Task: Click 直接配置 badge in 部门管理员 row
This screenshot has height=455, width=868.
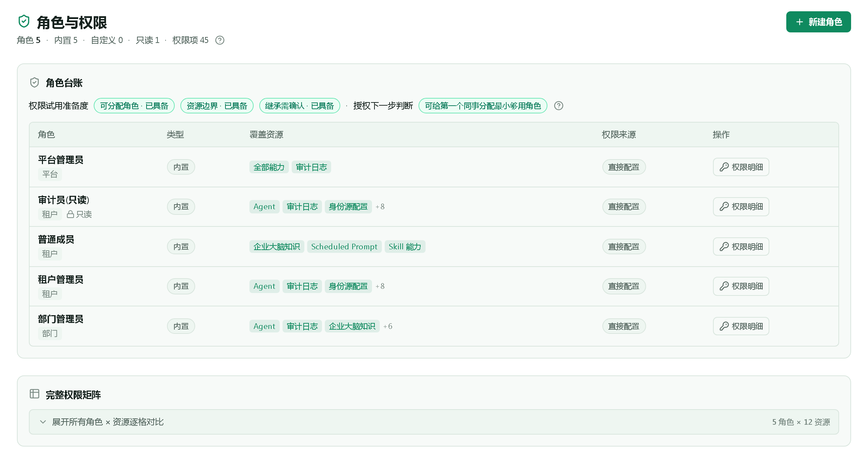Action: [624, 326]
